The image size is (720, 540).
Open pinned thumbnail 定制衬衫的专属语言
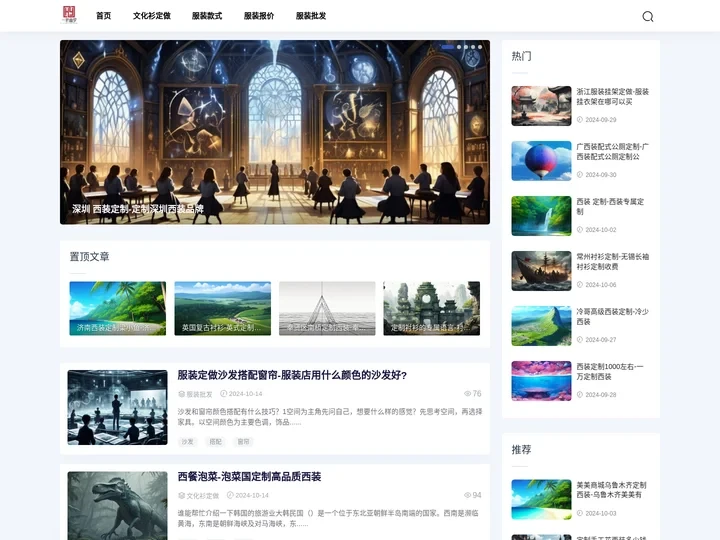(432, 308)
